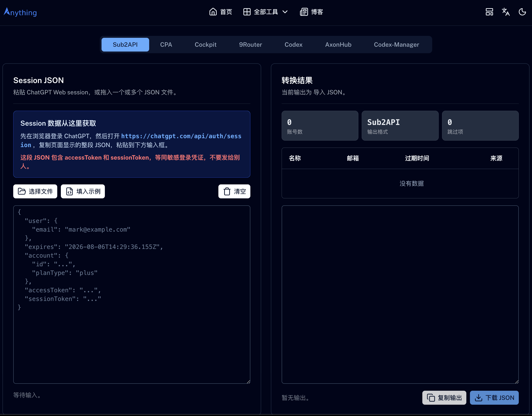The height and width of the screenshot is (416, 532).
Task: Click the layout panel icon in header
Action: pyautogui.click(x=489, y=12)
